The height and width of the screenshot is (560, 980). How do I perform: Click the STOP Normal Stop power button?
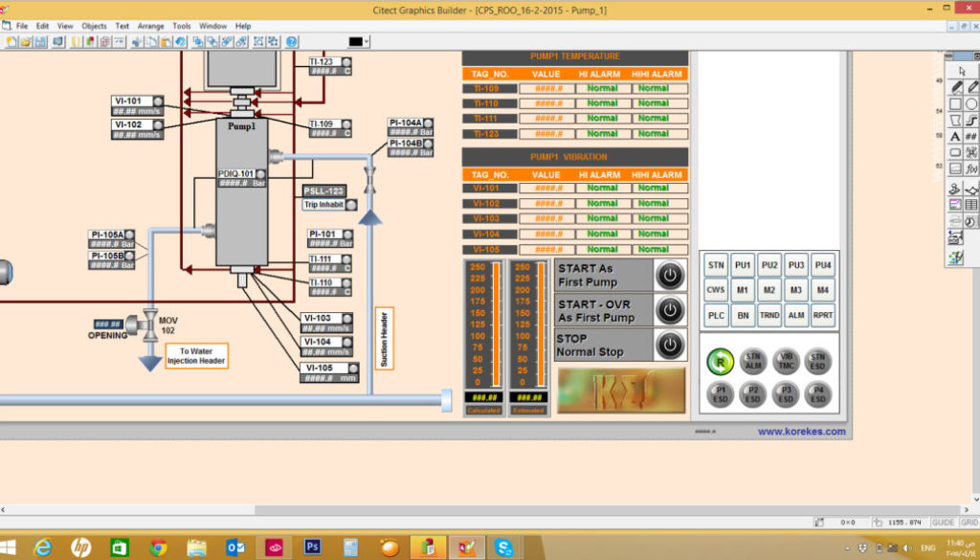tap(670, 345)
